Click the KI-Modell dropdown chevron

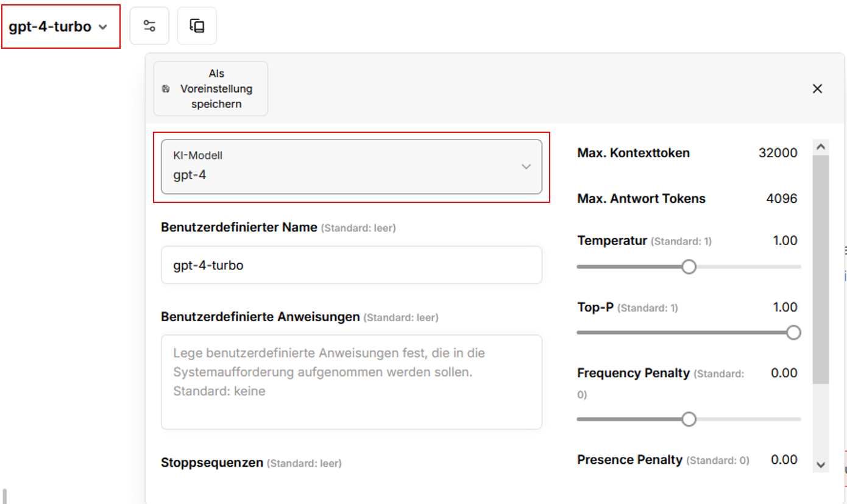coord(526,167)
